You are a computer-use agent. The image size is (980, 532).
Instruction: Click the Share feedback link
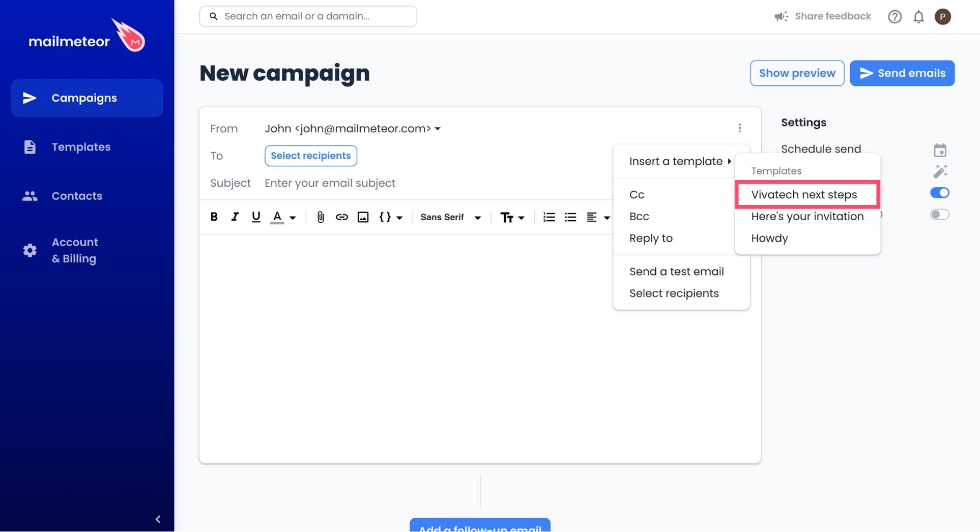click(832, 16)
